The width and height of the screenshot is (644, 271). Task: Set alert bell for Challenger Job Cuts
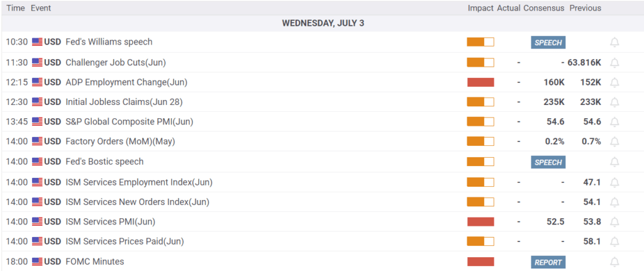(614, 62)
